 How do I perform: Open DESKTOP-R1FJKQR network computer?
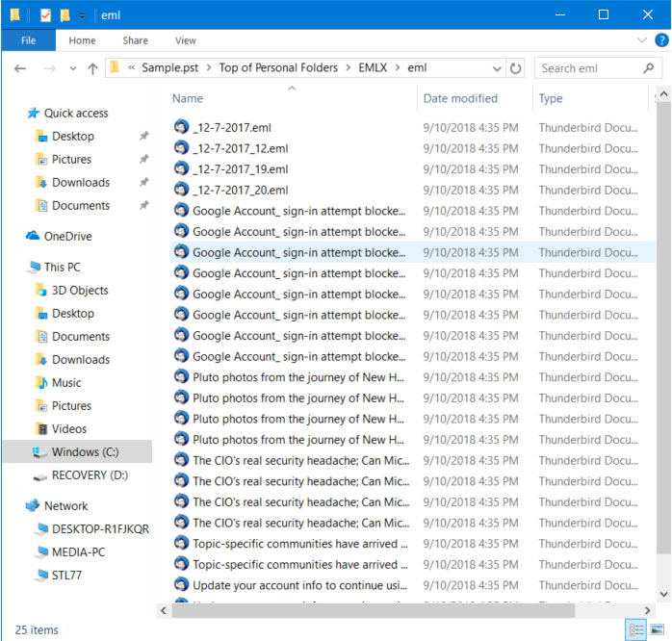(x=100, y=529)
